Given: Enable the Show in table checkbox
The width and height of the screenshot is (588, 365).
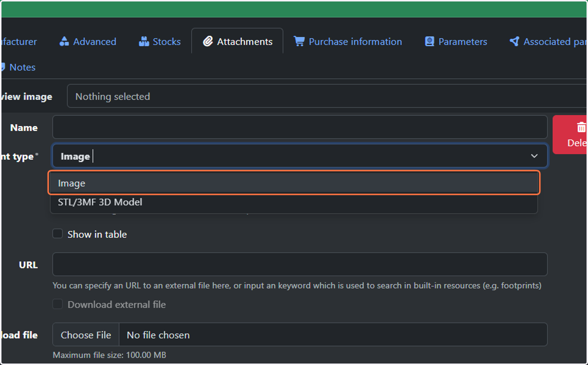Looking at the screenshot, I should [x=58, y=234].
